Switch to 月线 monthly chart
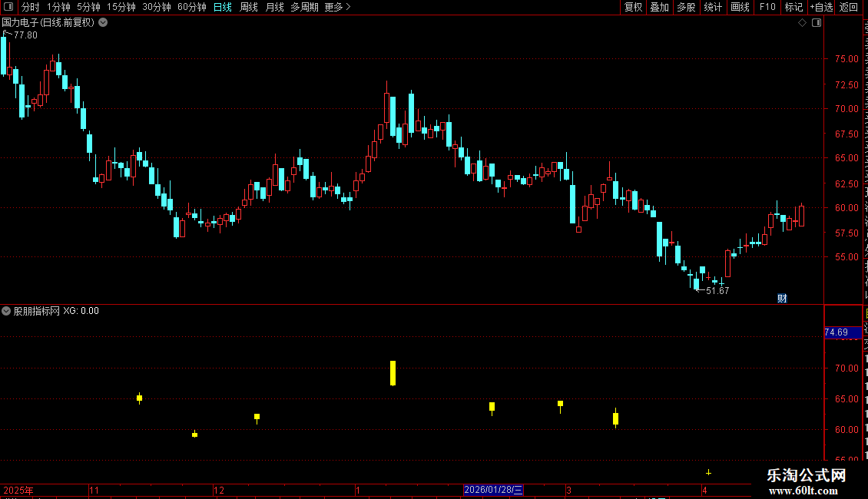The height and width of the screenshot is (499, 868). (274, 7)
